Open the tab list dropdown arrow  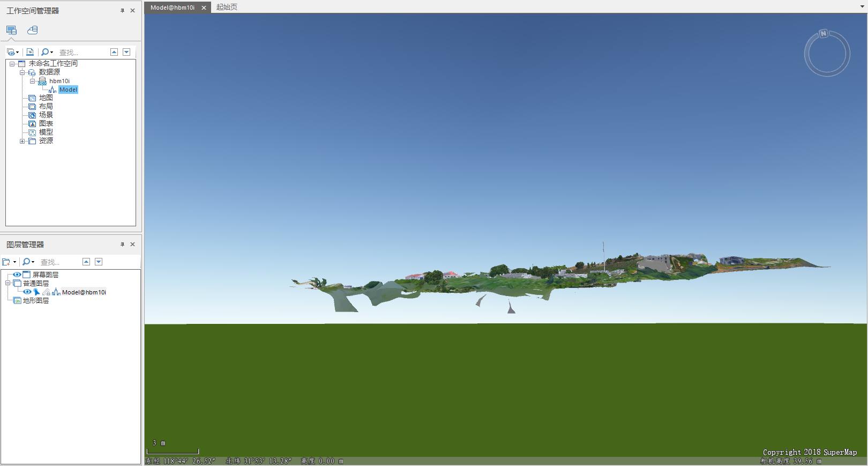tap(862, 7)
